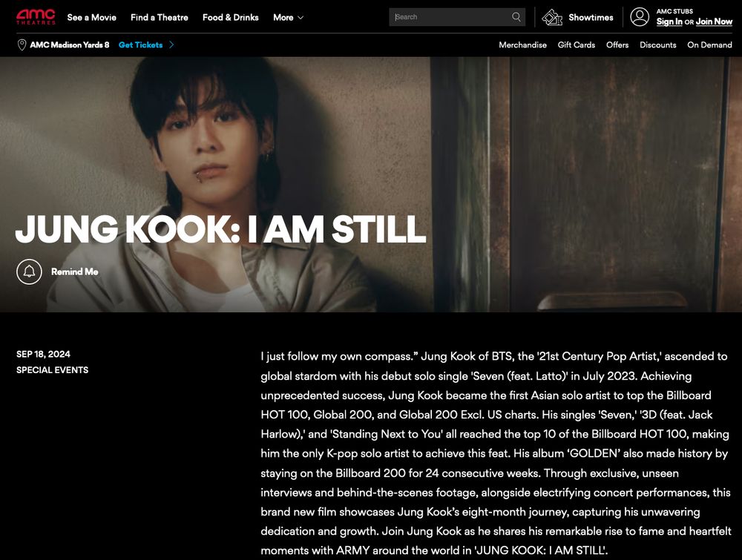View the Offers page

pos(617,45)
